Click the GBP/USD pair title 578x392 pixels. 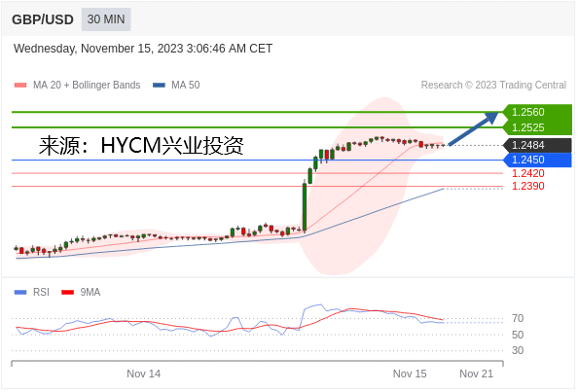43,19
